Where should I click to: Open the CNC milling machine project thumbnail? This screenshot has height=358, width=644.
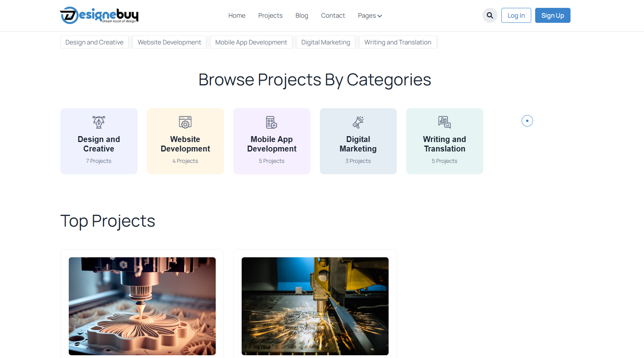(142, 306)
